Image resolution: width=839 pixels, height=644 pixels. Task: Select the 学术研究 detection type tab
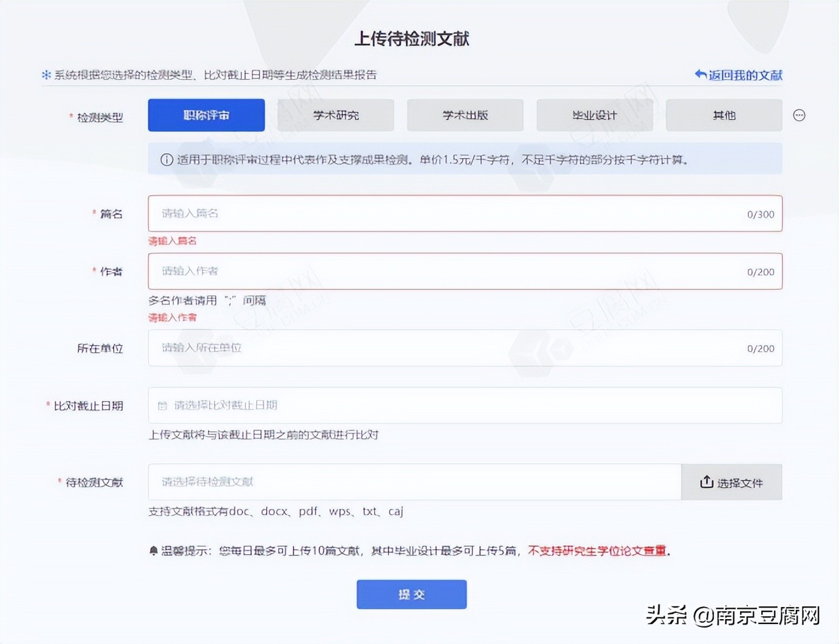[x=336, y=115]
